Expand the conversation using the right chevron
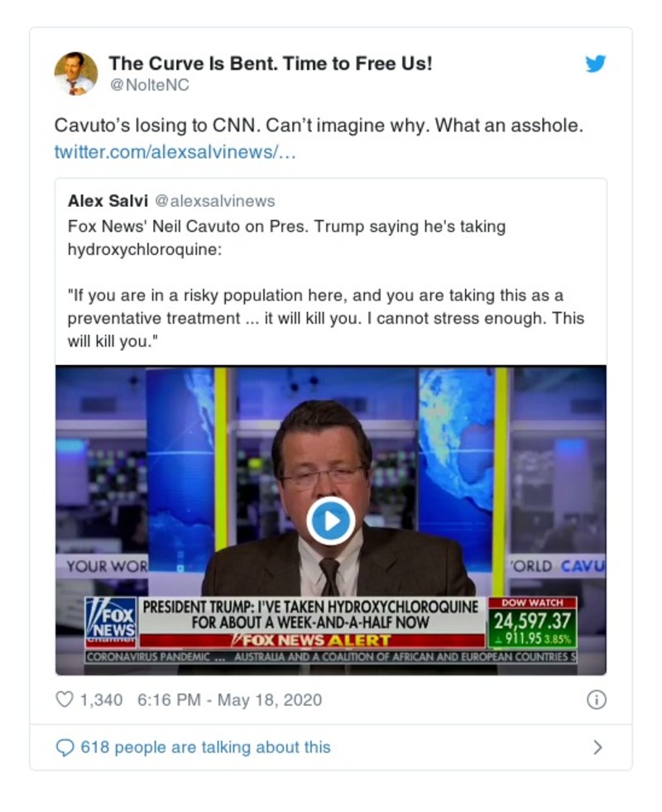Screen dimensions: 662x812 pos(597,747)
